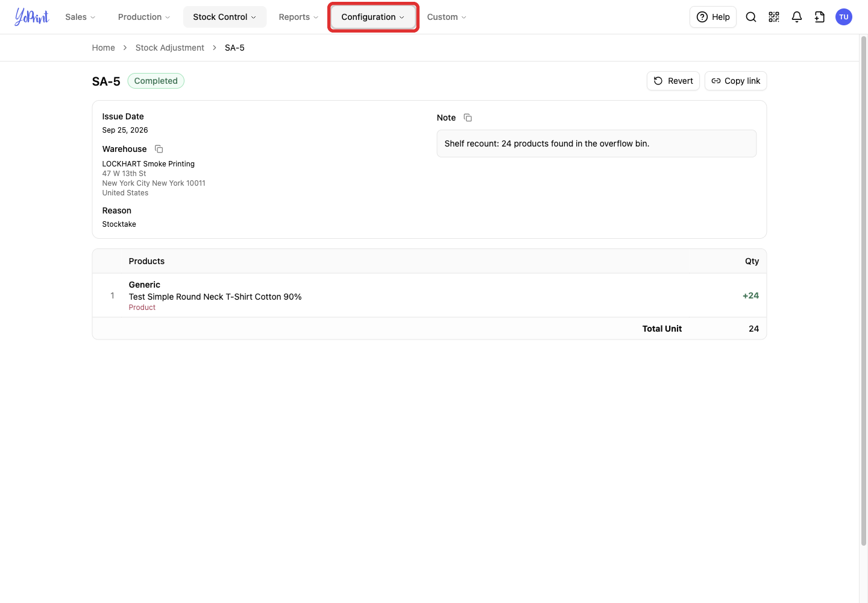Screen dimensions: 868x603
Task: Revert the SA-5 adjustment
Action: tap(673, 81)
